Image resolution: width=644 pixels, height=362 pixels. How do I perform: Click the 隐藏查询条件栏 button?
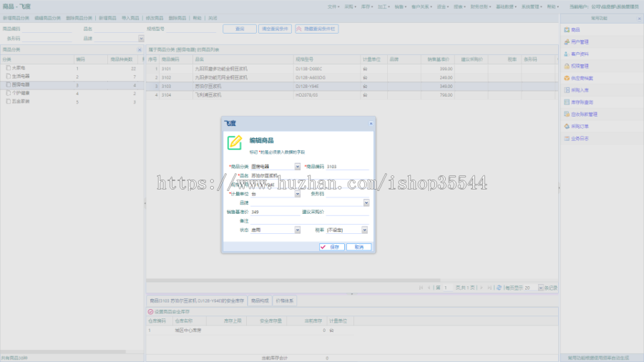(x=317, y=29)
